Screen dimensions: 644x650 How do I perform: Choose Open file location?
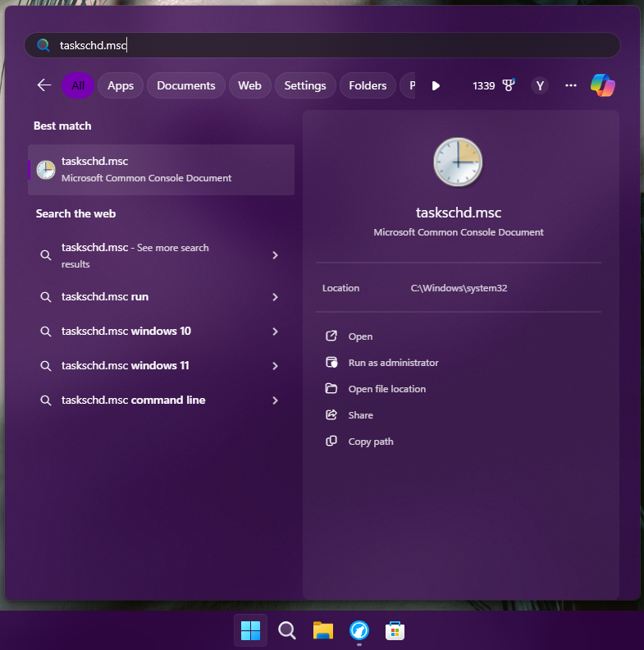[x=386, y=389]
